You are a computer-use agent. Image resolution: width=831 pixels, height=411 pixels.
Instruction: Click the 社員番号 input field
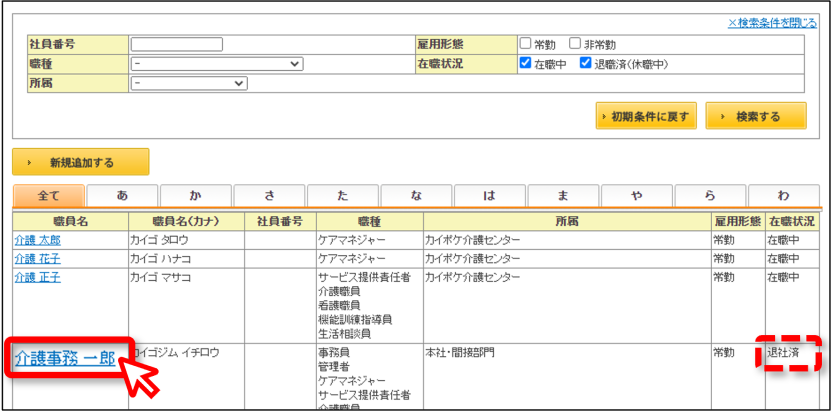(x=177, y=44)
